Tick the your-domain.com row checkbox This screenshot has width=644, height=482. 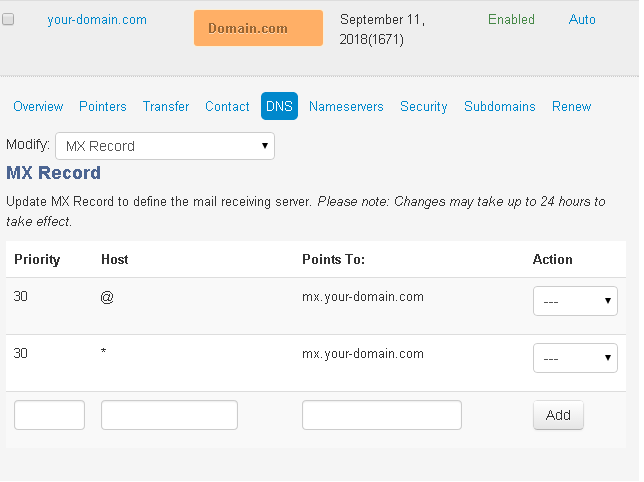coord(8,20)
